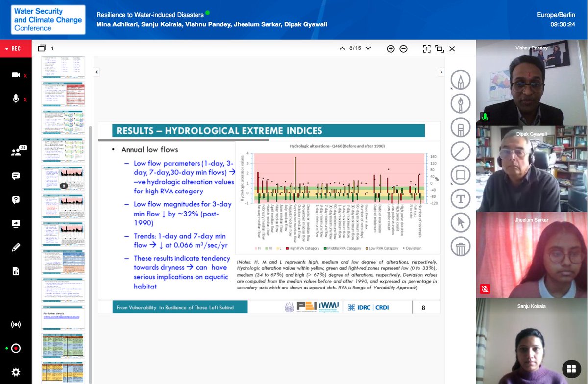Click the Europe/Berlin timezone label

click(x=557, y=15)
